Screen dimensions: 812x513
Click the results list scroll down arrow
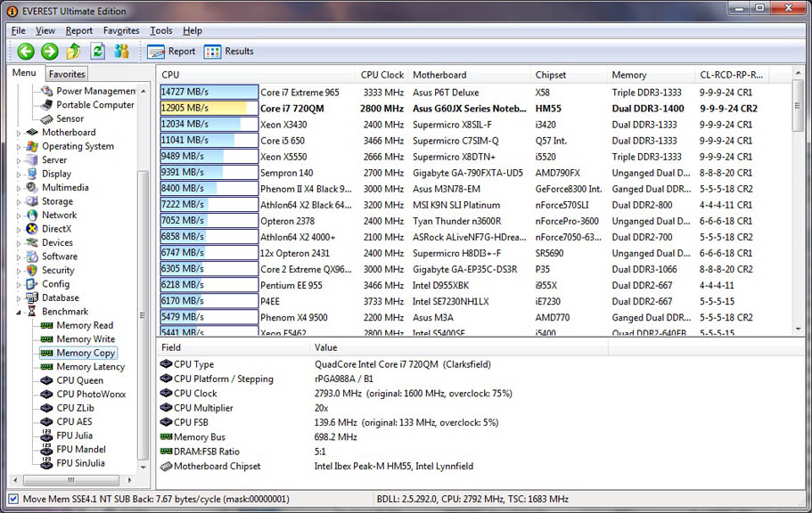click(798, 330)
